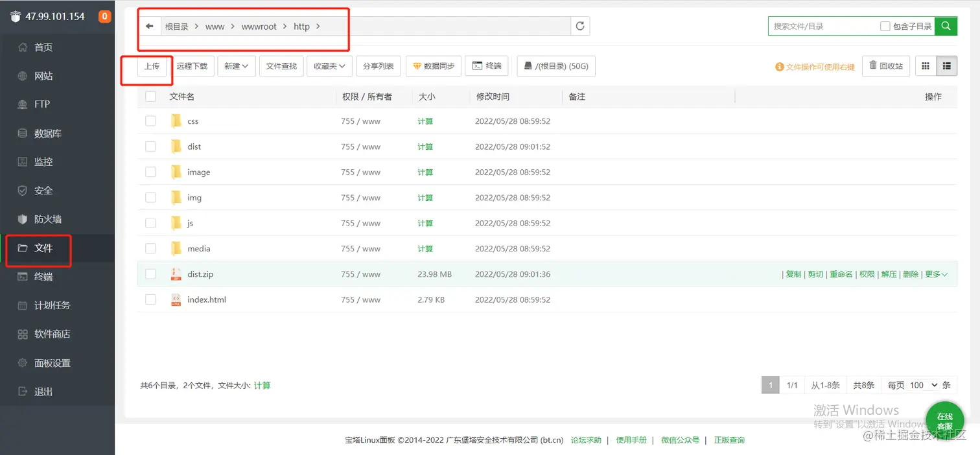Click 复制 copy for dist.zip
980x455 pixels.
click(x=793, y=274)
